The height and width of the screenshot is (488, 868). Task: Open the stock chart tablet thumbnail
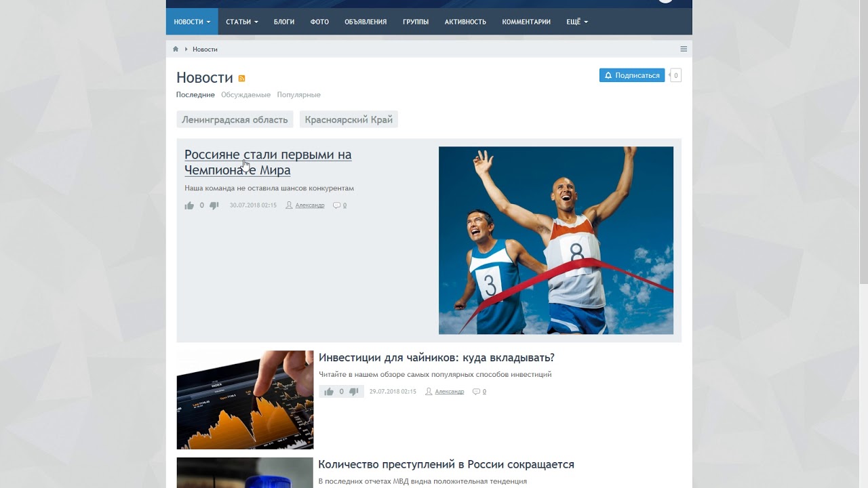[x=245, y=400]
